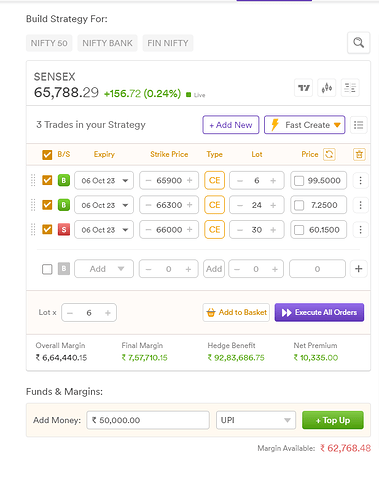Increase lot count 30 with plus
379x500 pixels.
tap(273, 230)
